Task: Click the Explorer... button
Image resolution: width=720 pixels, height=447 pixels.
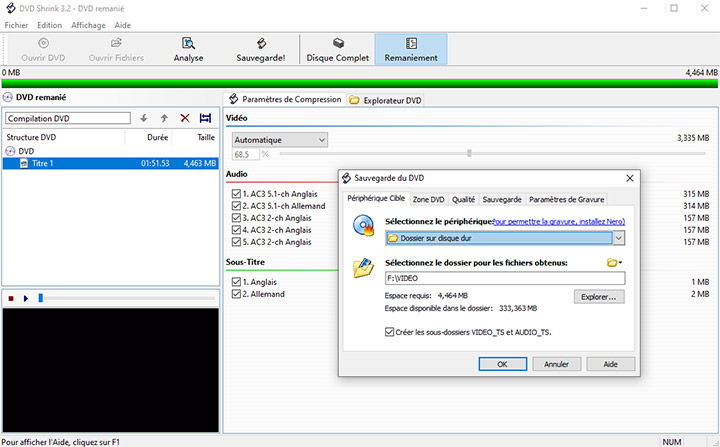Action: (x=599, y=297)
